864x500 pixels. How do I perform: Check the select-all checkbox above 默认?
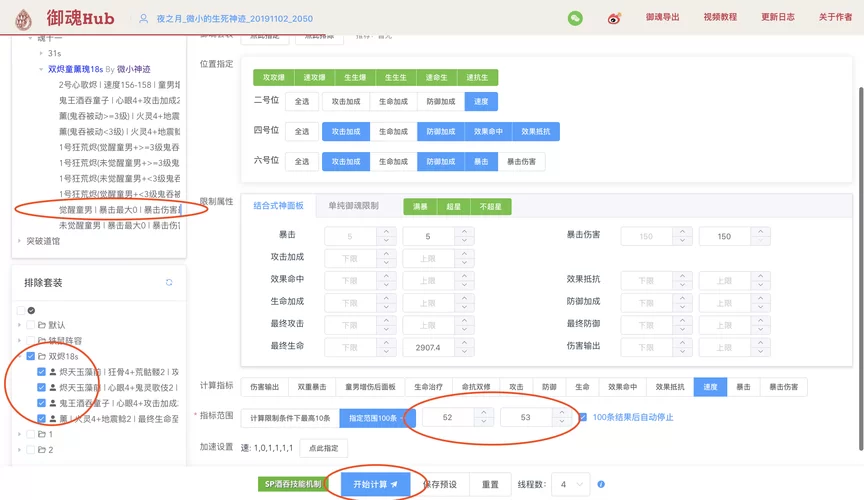pos(21,310)
